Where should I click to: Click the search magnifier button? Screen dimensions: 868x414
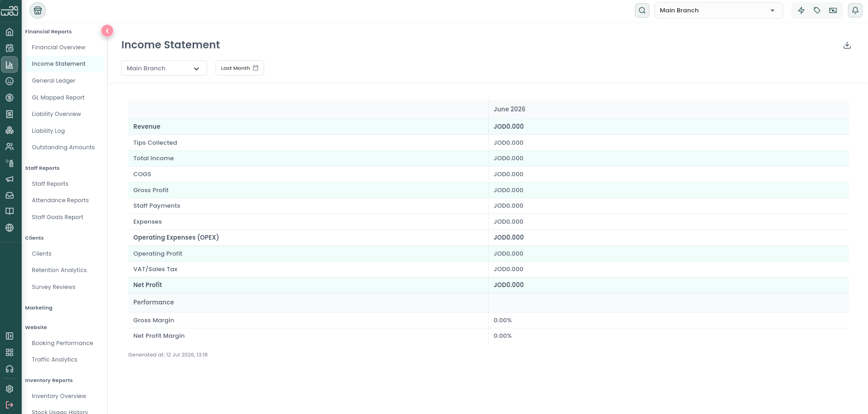click(x=642, y=10)
